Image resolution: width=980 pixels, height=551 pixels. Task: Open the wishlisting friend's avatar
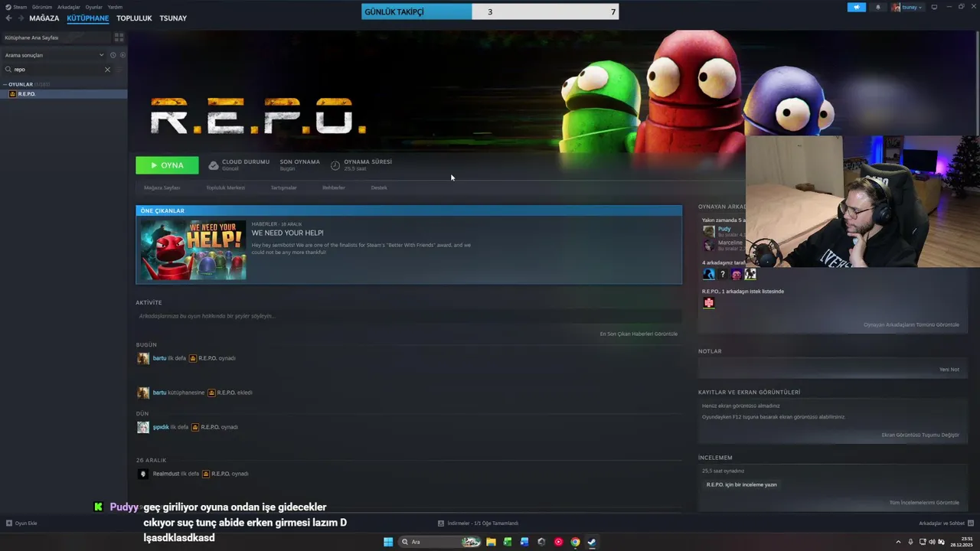709,303
